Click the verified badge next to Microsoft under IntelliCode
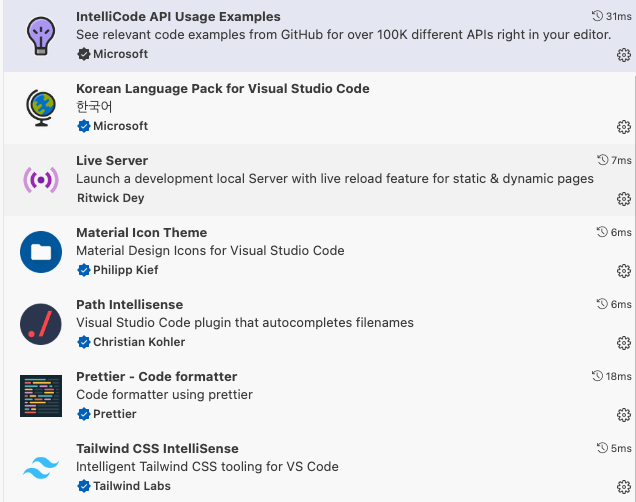The image size is (636, 502). [84, 54]
